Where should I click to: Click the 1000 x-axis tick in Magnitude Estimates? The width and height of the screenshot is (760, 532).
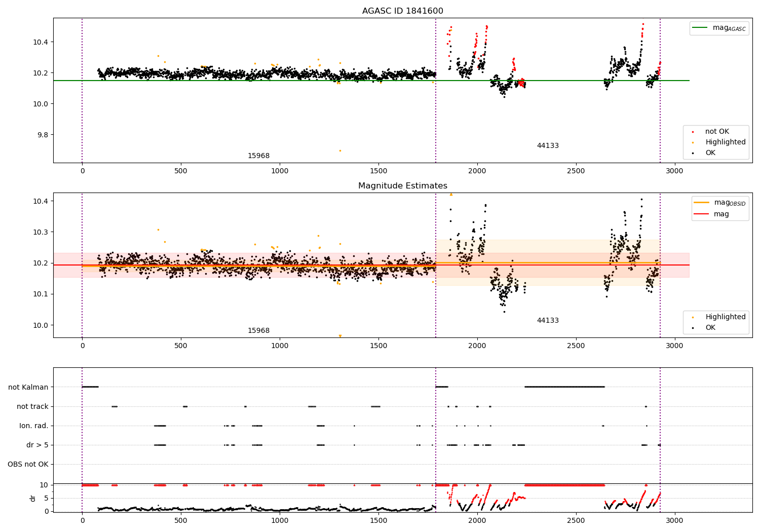(280, 346)
